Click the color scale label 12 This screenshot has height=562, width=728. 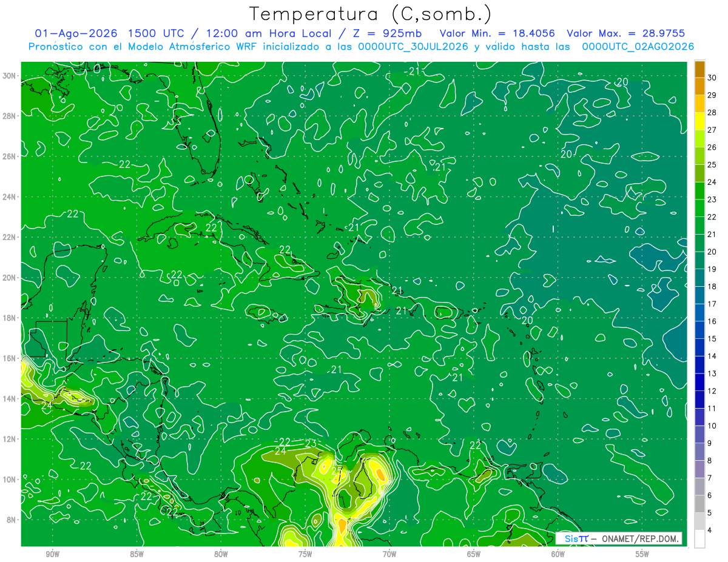pos(712,391)
